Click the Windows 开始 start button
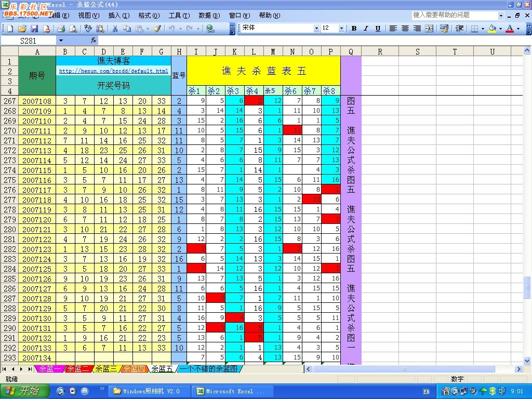The width and height of the screenshot is (532, 399). tap(24, 391)
